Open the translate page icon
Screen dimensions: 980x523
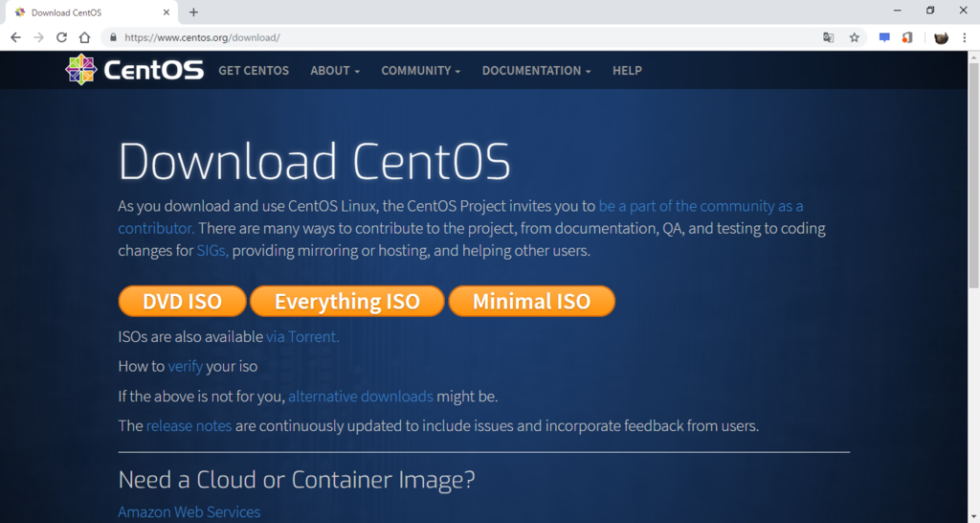(x=828, y=37)
